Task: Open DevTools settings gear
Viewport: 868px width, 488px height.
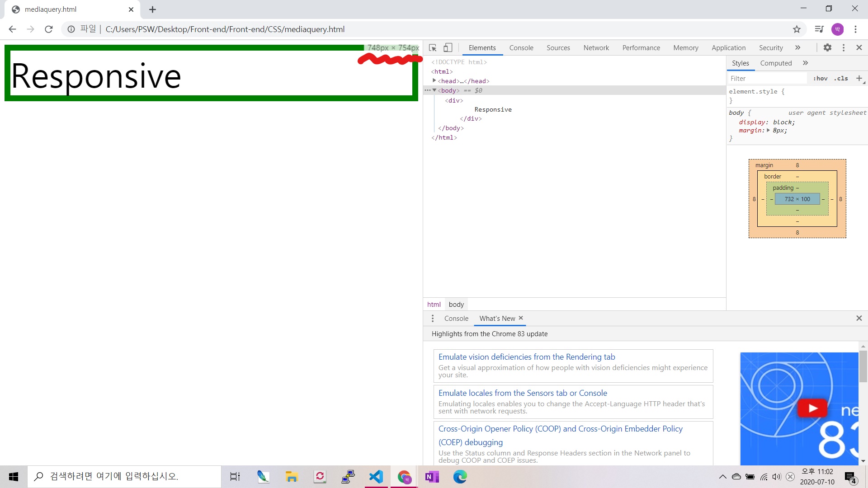Action: (827, 47)
